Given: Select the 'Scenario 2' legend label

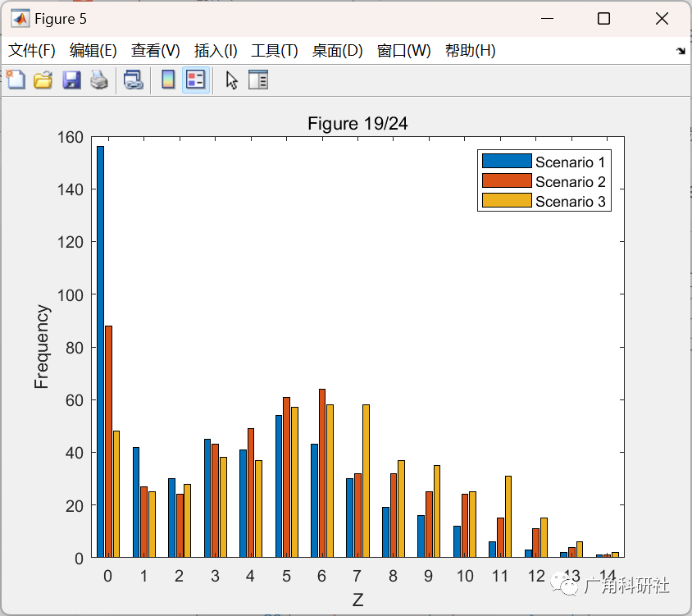Looking at the screenshot, I should click(x=570, y=181).
